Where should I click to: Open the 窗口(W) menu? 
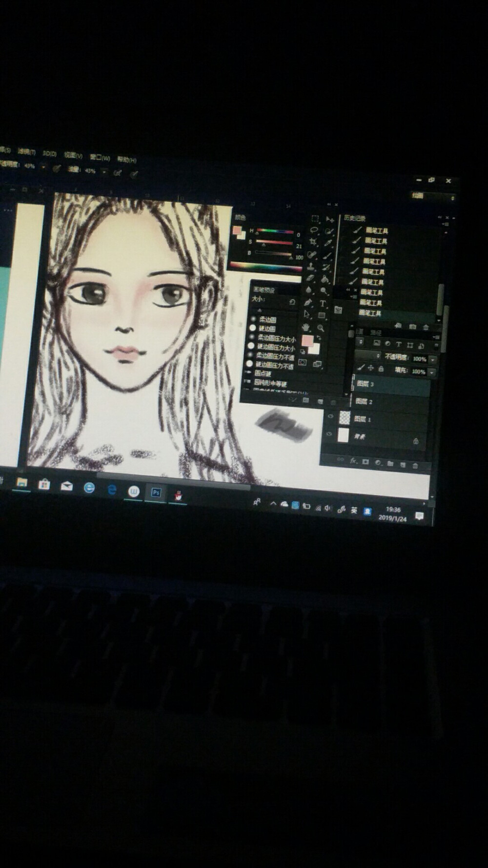tap(100, 158)
